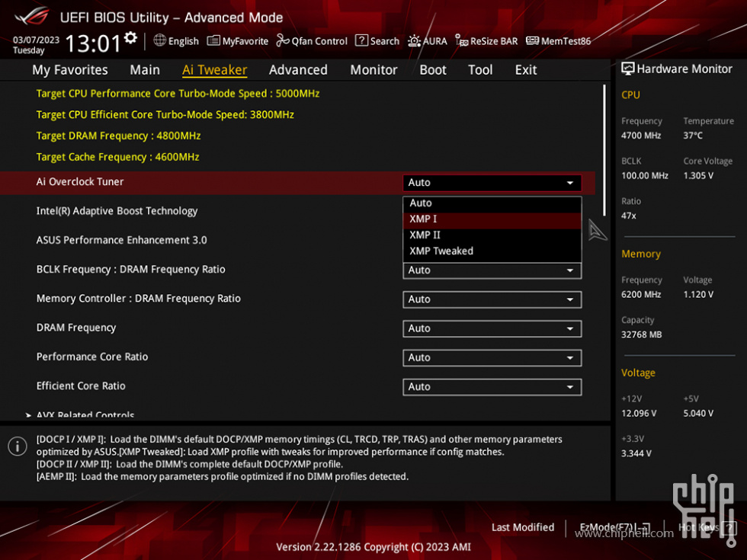Select XMP I option
The image size is (747, 560).
tap(492, 219)
